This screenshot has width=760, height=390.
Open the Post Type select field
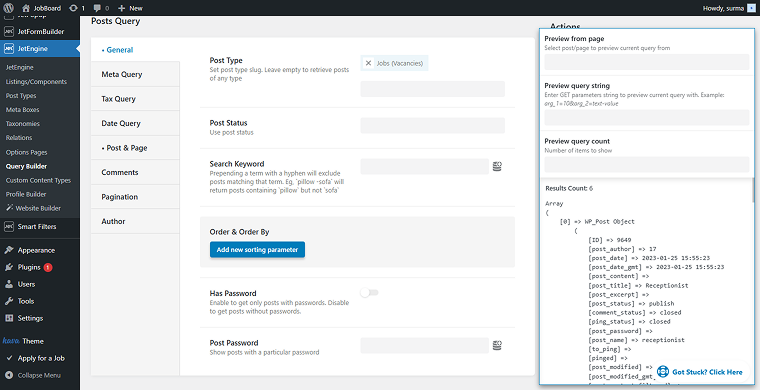coord(432,89)
